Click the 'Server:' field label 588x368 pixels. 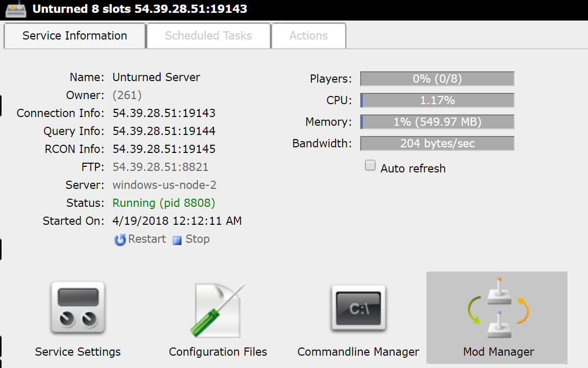pos(85,185)
